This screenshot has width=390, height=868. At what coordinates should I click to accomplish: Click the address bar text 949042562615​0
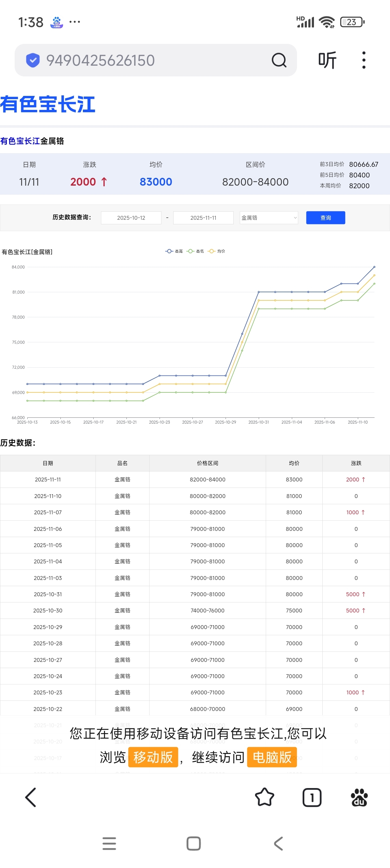tap(100, 60)
